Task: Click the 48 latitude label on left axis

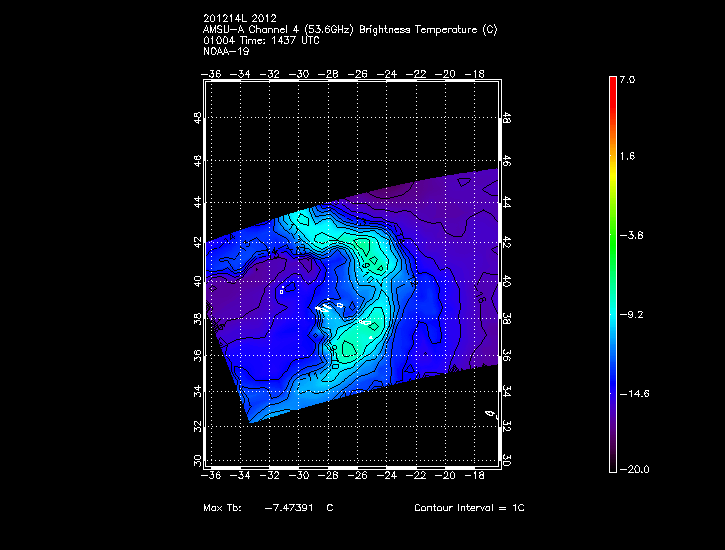Action: tap(197, 118)
